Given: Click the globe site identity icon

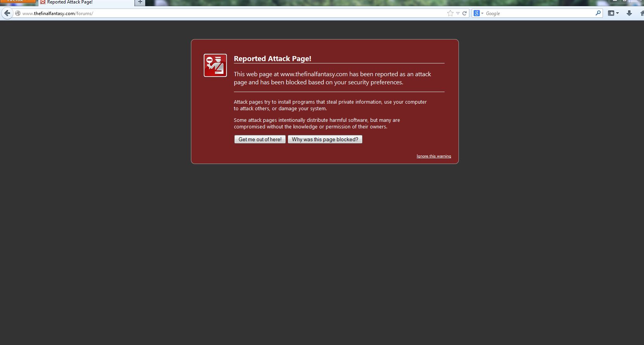Looking at the screenshot, I should [18, 13].
